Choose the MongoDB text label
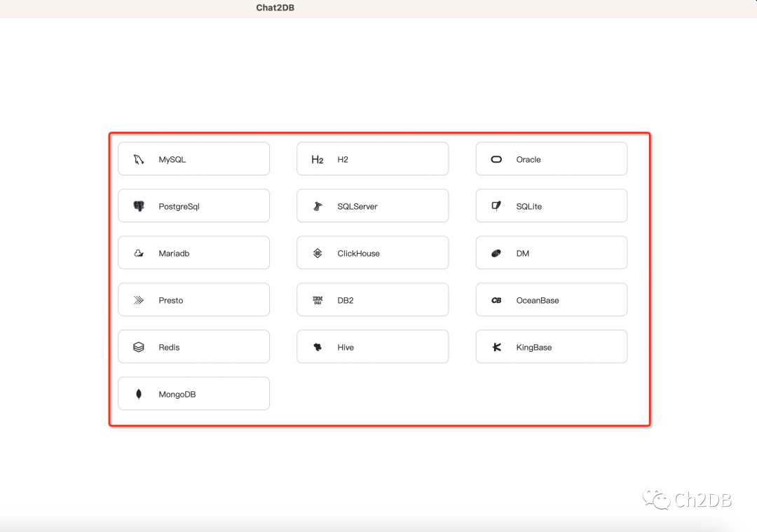Viewport: 757px width, 532px height. [177, 395]
